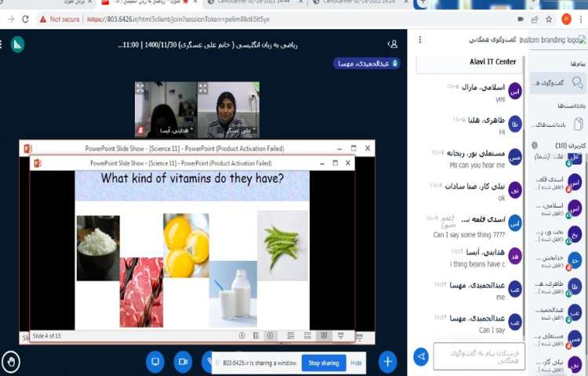Click the BigBlueButton recording logo icon
This screenshot has height=376, width=588.
tap(17, 45)
